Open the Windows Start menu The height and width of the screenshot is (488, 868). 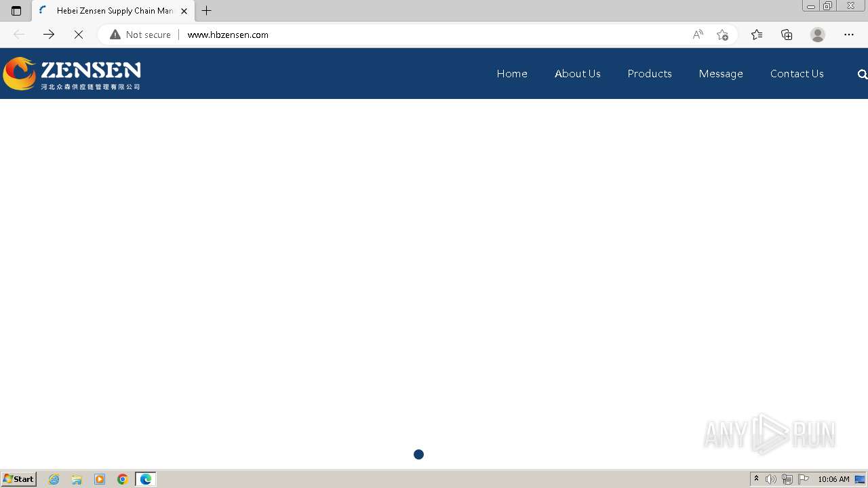click(x=19, y=479)
